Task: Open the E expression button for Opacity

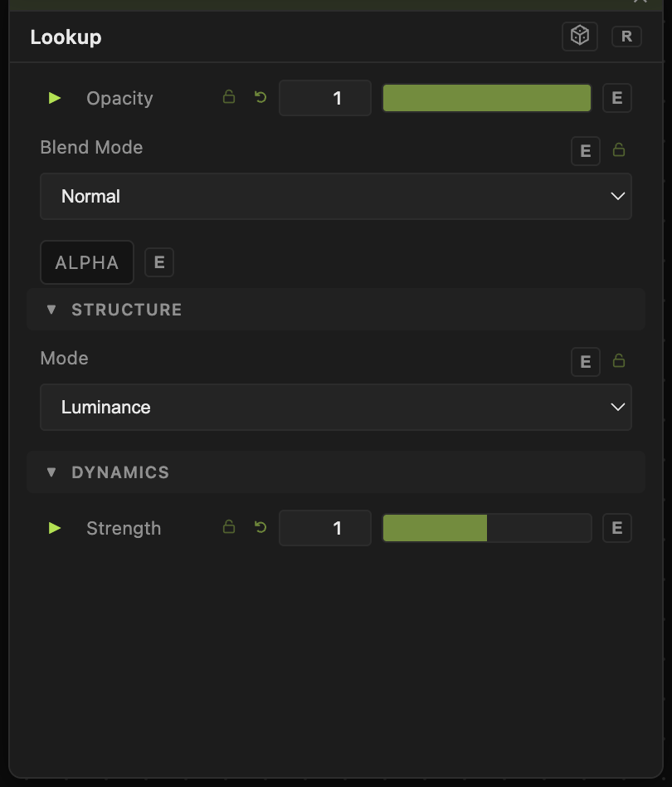Action: click(617, 98)
